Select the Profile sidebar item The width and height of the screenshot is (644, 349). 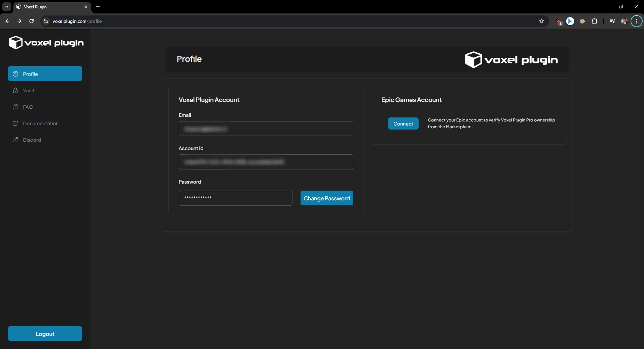click(45, 74)
